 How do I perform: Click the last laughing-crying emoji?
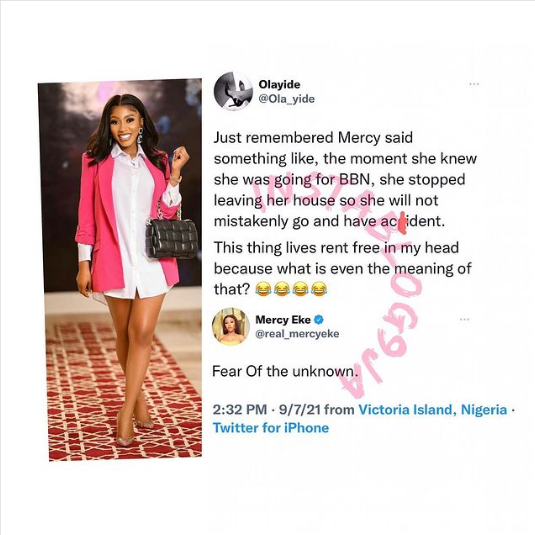(318, 290)
